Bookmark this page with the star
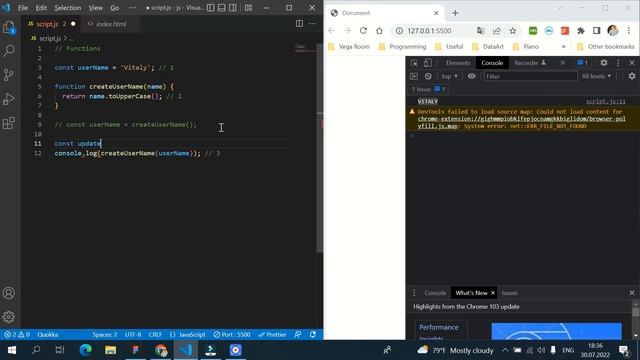The width and height of the screenshot is (640, 360). (x=513, y=31)
